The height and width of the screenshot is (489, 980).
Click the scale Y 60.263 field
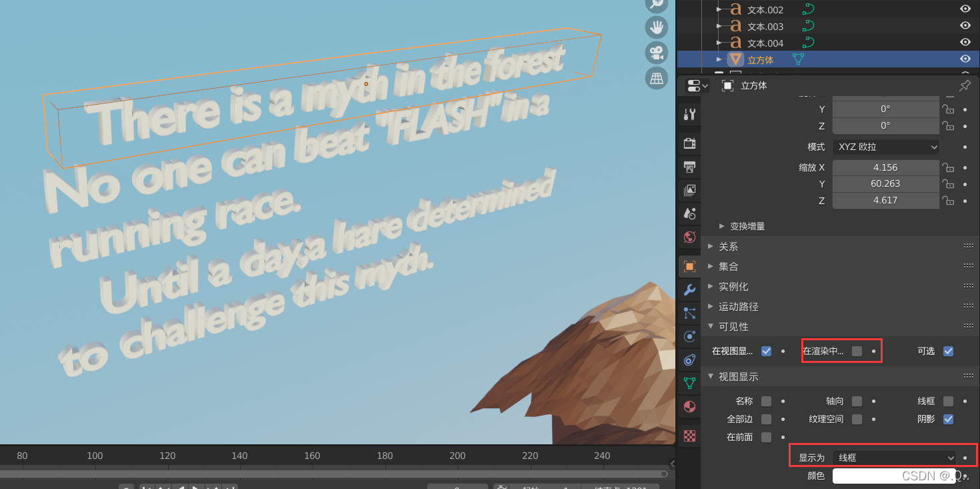[886, 184]
